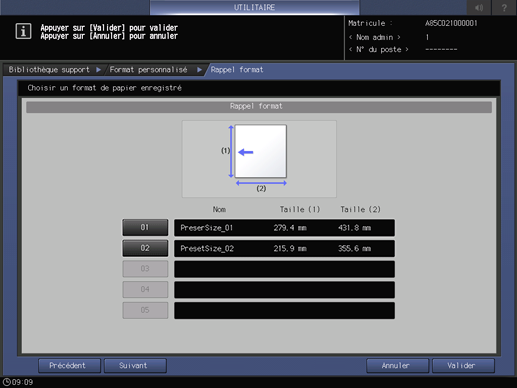Click the Taille (1) column header
517x388 pixels.
(x=300, y=209)
